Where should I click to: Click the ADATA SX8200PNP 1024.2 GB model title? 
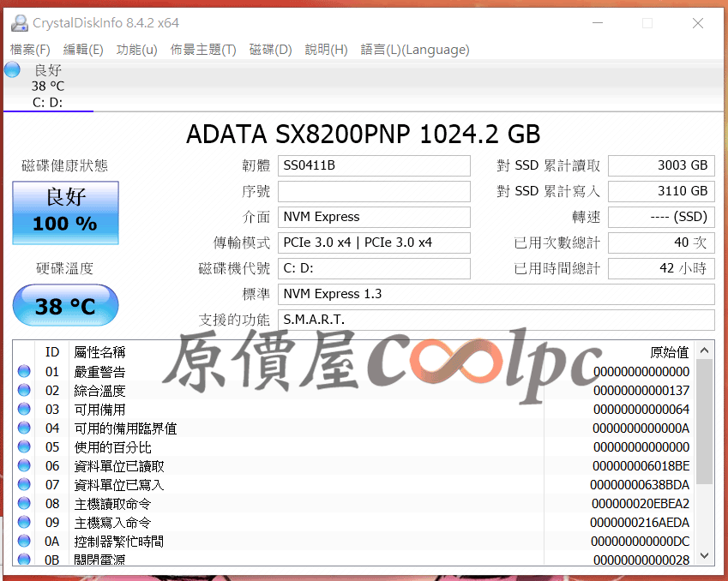point(363,135)
